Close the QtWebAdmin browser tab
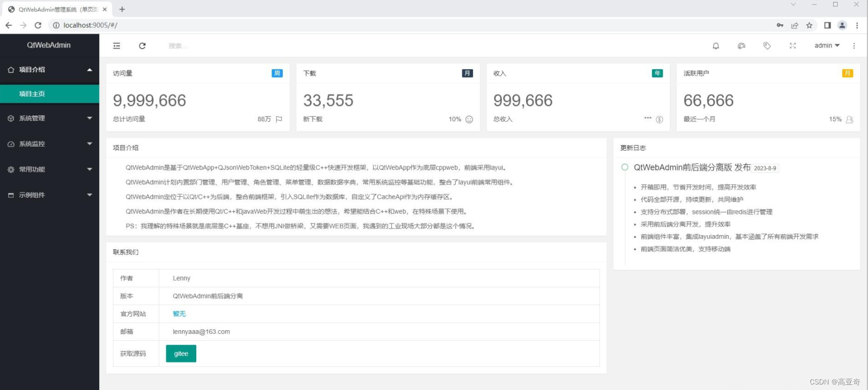The width and height of the screenshot is (868, 390). 105,9
